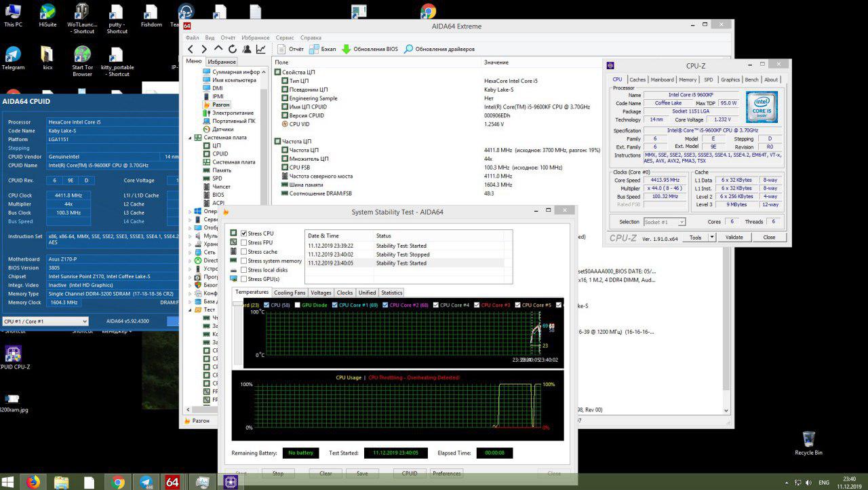
Task: Refresh the AIDA64 page
Action: pyautogui.click(x=233, y=49)
